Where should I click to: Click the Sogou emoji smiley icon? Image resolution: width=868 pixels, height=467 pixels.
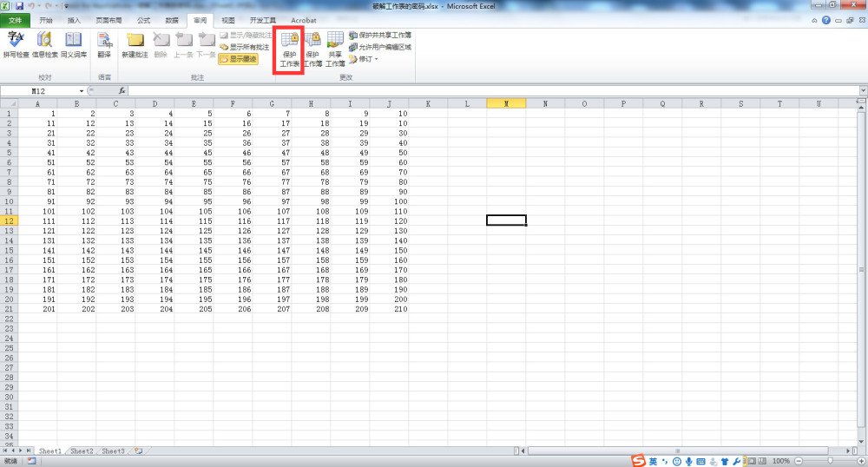click(x=676, y=462)
